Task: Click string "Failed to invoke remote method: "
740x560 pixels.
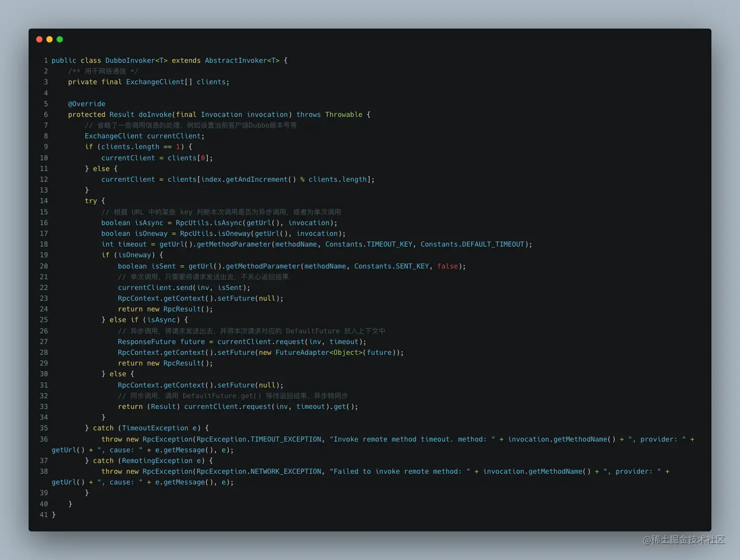Action: click(400, 471)
